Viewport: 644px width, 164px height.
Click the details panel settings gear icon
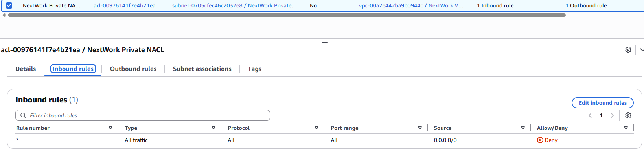[x=628, y=50]
